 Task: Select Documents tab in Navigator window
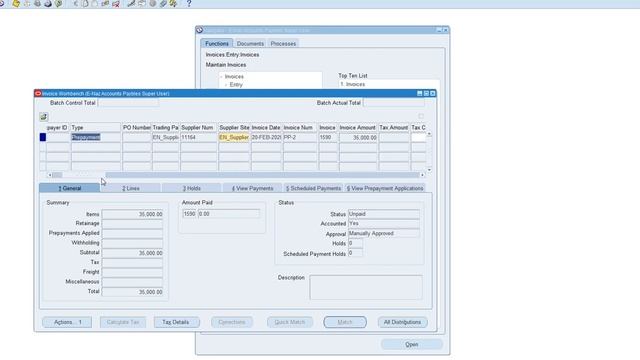point(250,43)
